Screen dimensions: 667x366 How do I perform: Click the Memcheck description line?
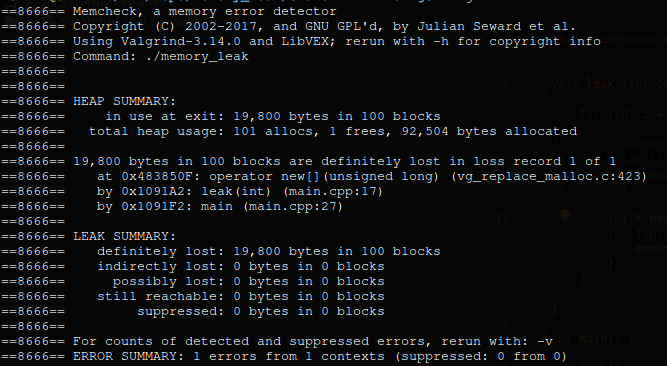click(205, 11)
